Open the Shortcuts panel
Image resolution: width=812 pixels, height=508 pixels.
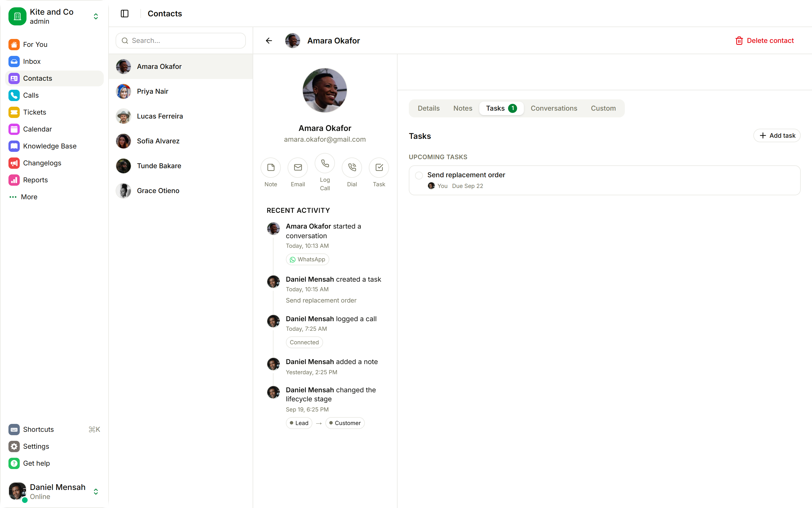pyautogui.click(x=54, y=430)
